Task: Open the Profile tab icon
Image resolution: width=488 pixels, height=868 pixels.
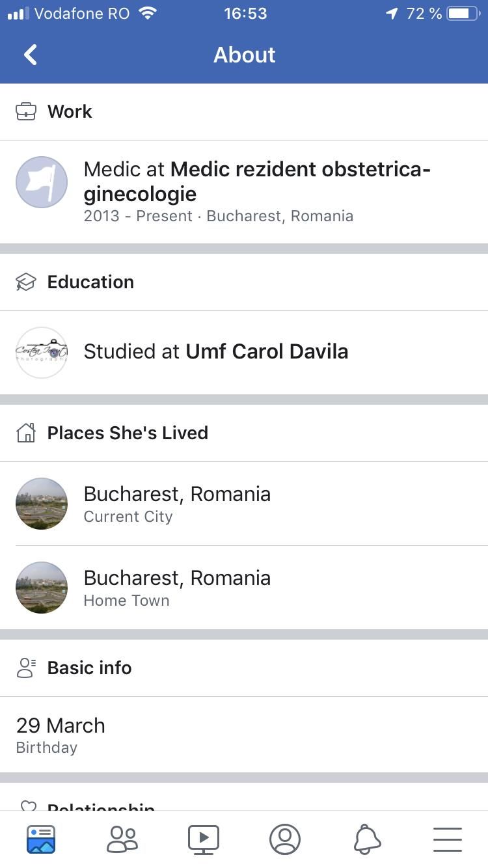Action: pos(285,839)
